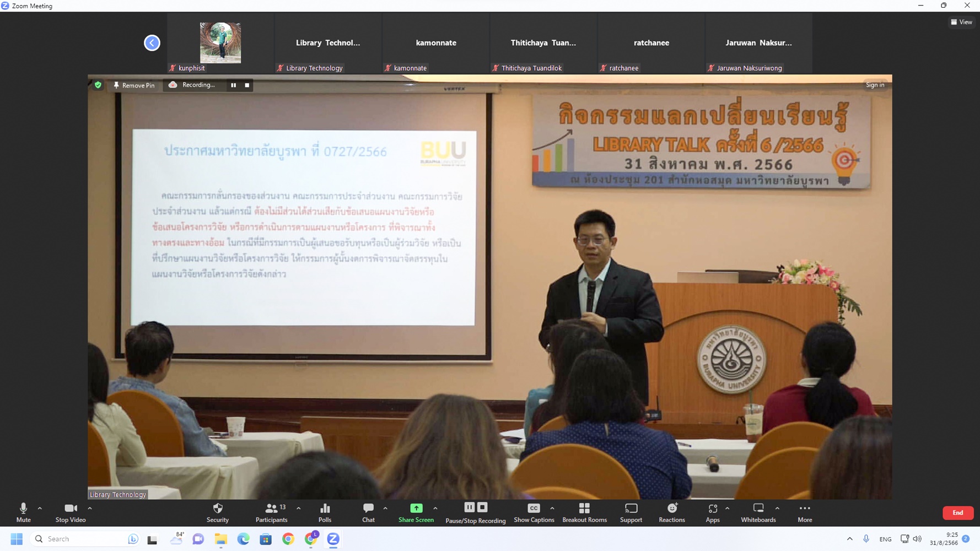Viewport: 980px width, 551px height.
Task: Select kunphisit's participant video thumbnail
Action: tap(220, 43)
